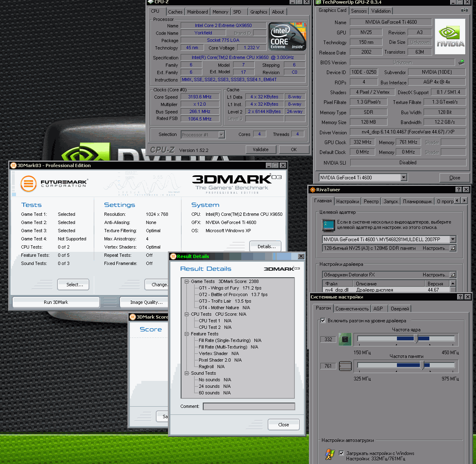Switch to the AGP tab in system settings
Viewport: 476px width, 464px height.
pyautogui.click(x=378, y=309)
